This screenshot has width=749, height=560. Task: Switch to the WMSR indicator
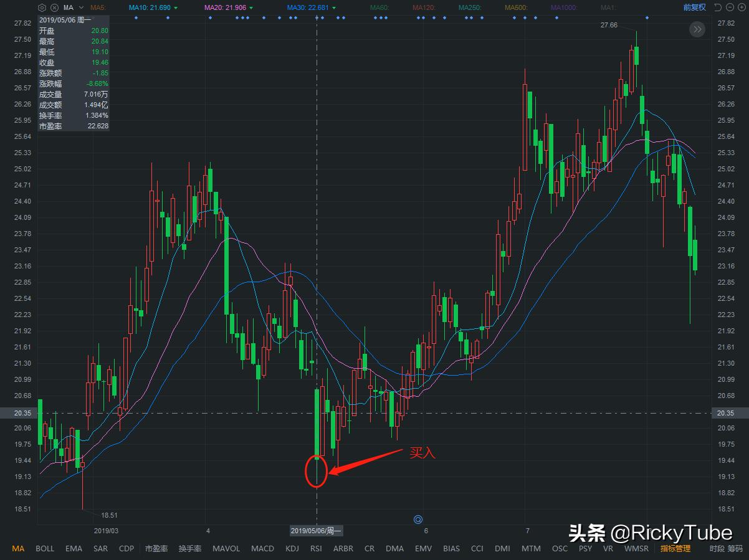coord(636,549)
